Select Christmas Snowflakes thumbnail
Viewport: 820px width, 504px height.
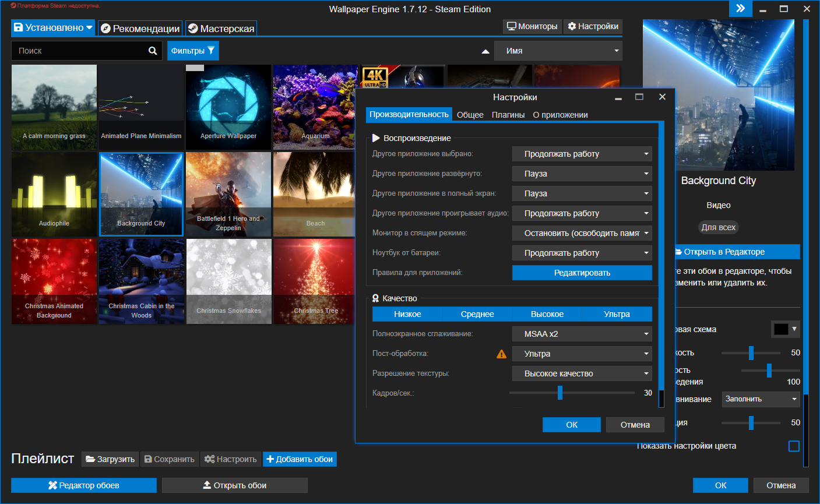pos(228,281)
